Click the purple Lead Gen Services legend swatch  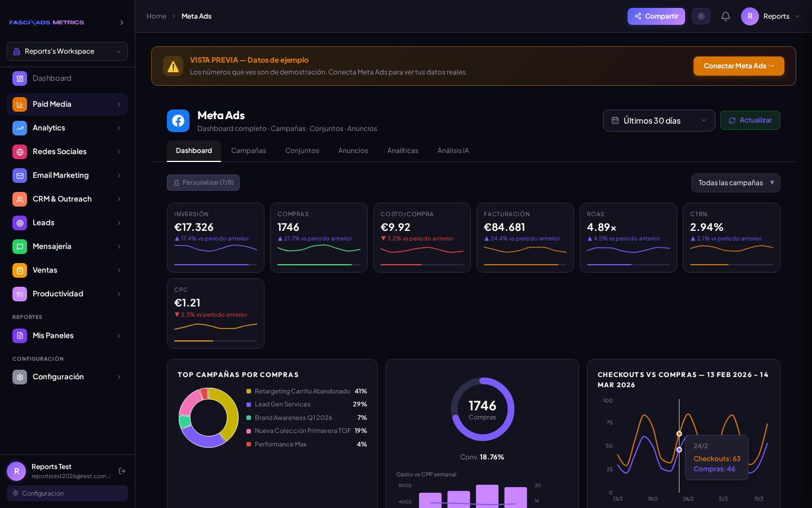[x=249, y=405]
